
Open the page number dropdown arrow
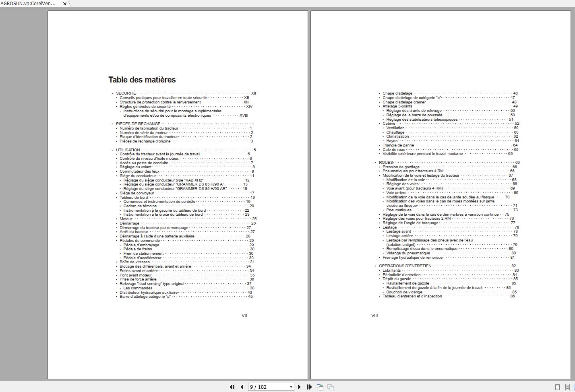(291, 387)
